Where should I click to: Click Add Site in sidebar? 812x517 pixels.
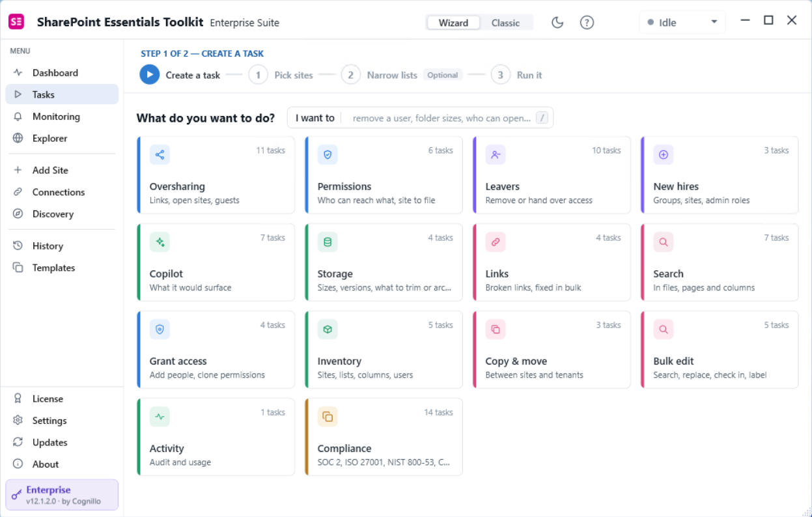coord(62,170)
